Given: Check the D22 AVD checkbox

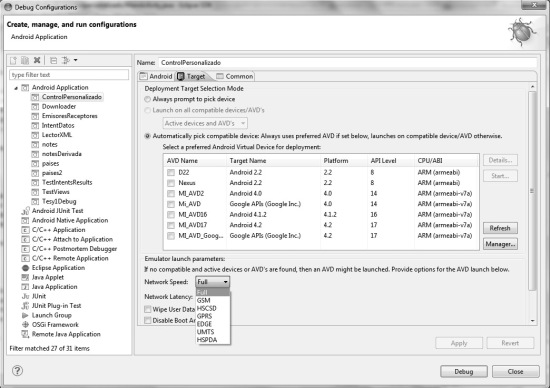Looking at the screenshot, I should point(171,172).
